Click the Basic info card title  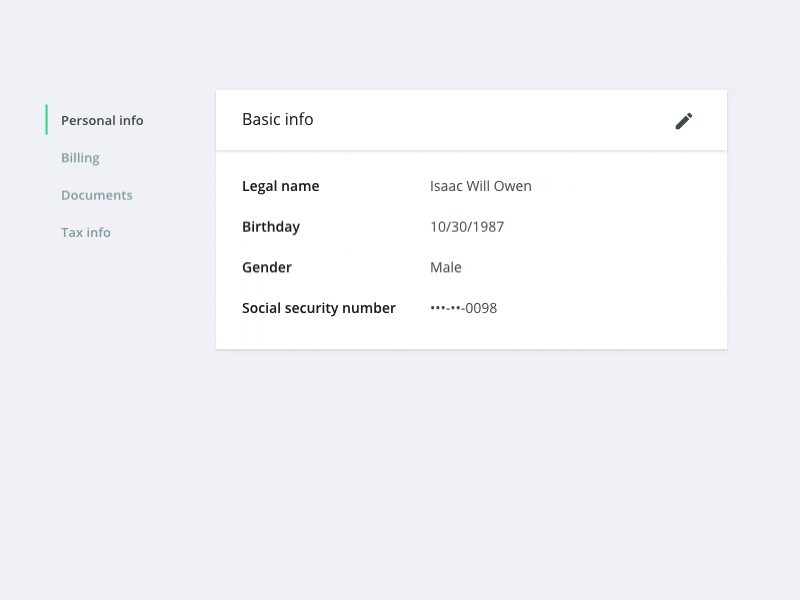277,119
